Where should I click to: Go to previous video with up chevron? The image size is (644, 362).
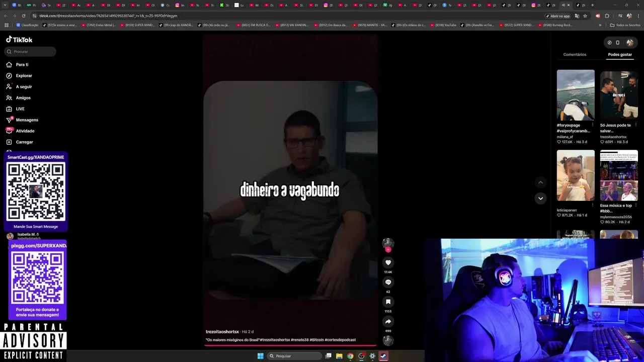coord(540,183)
